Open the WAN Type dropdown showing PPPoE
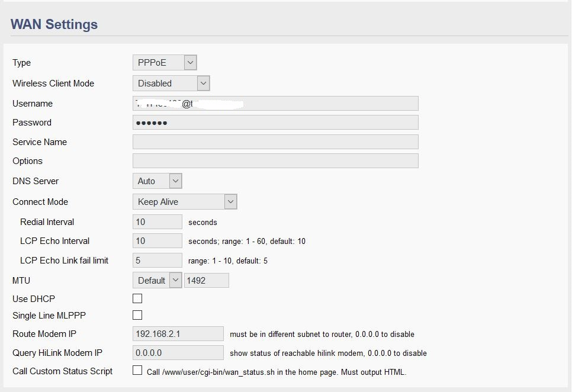 click(165, 63)
